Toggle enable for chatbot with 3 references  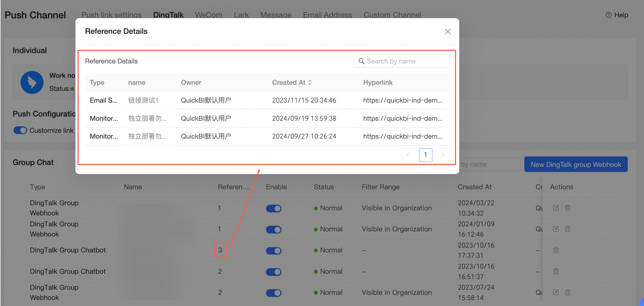273,251
